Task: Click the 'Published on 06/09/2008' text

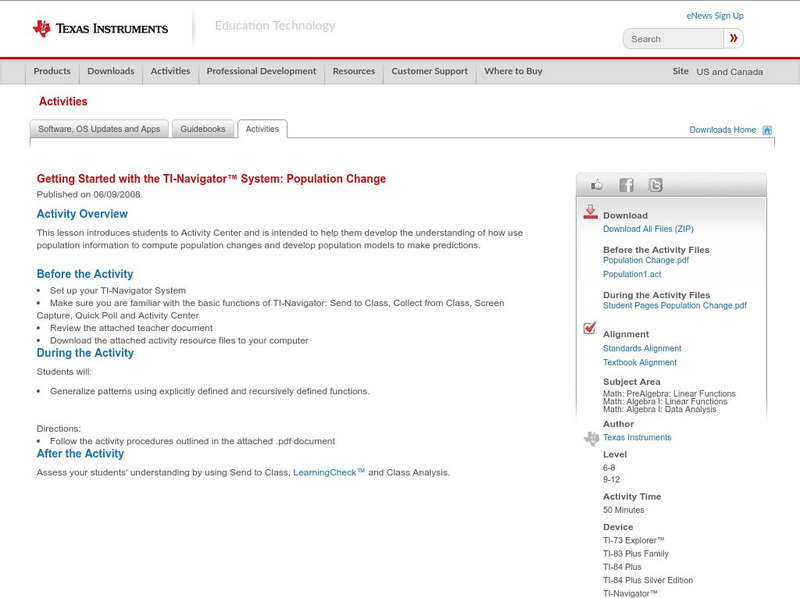Action: point(88,194)
